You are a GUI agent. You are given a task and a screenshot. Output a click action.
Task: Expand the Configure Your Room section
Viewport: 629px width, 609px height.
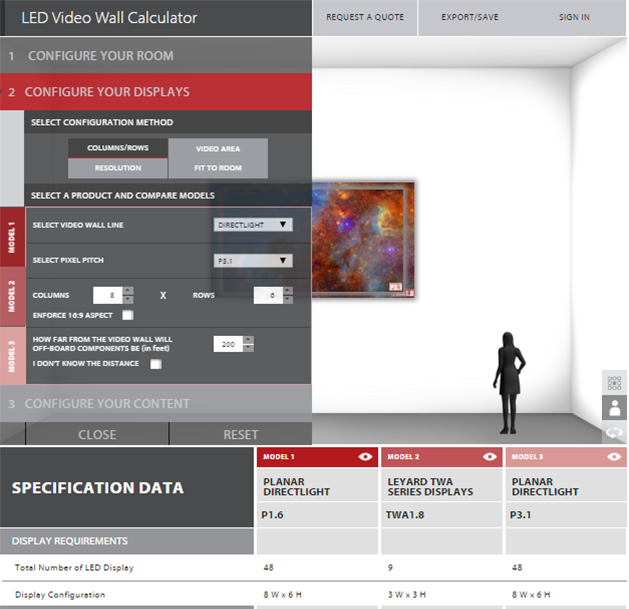[156, 55]
